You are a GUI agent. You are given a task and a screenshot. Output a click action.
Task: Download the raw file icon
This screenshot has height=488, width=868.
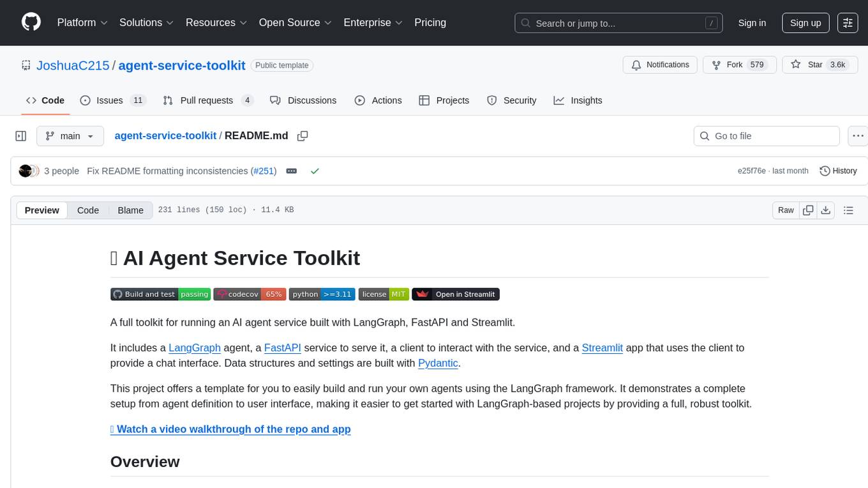point(826,210)
